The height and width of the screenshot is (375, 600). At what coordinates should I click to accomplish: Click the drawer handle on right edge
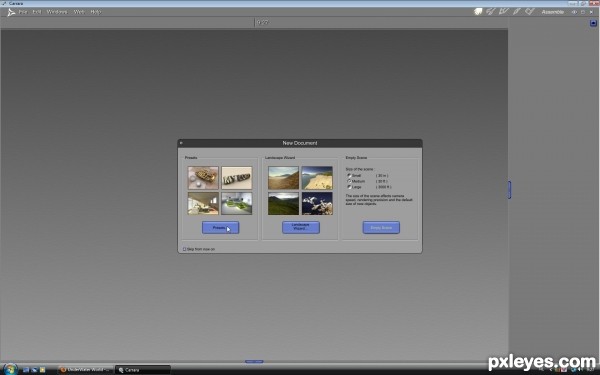(x=509, y=190)
